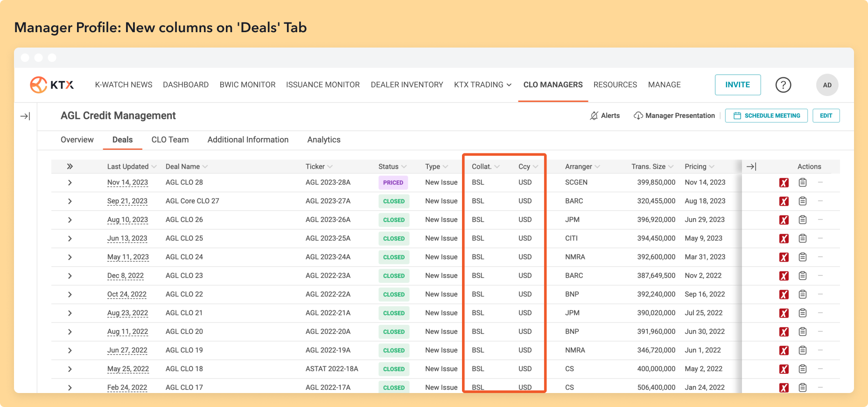The width and height of the screenshot is (868, 407).
Task: Open the help question mark icon
Action: click(x=783, y=85)
